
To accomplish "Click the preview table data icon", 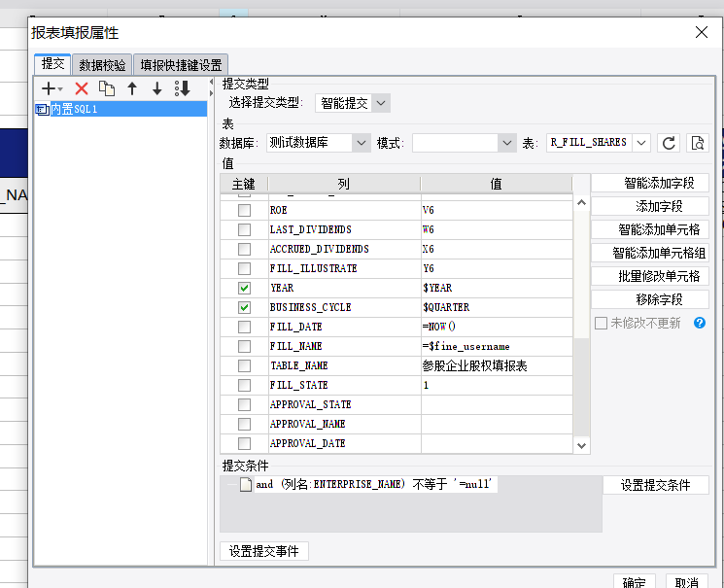I will click(697, 143).
